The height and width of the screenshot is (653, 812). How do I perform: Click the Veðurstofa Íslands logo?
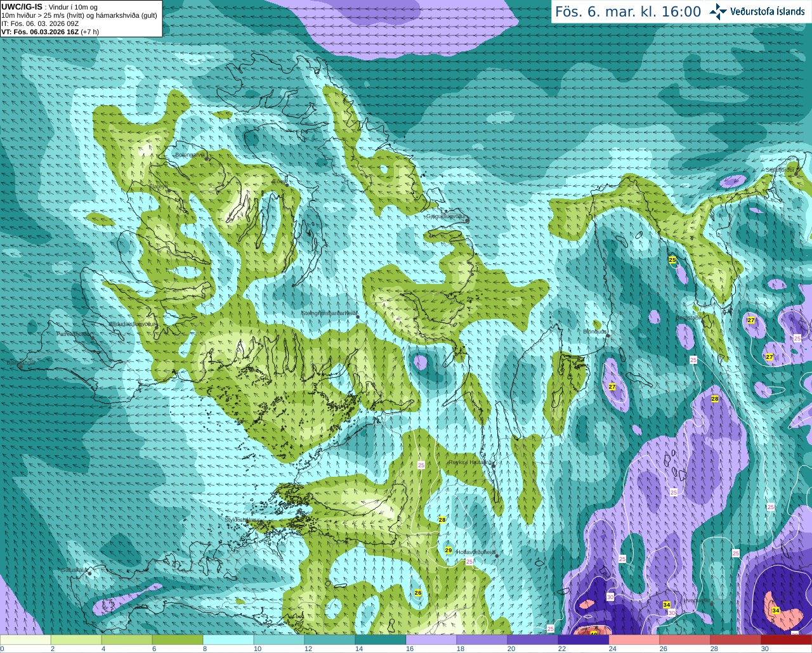coord(757,11)
